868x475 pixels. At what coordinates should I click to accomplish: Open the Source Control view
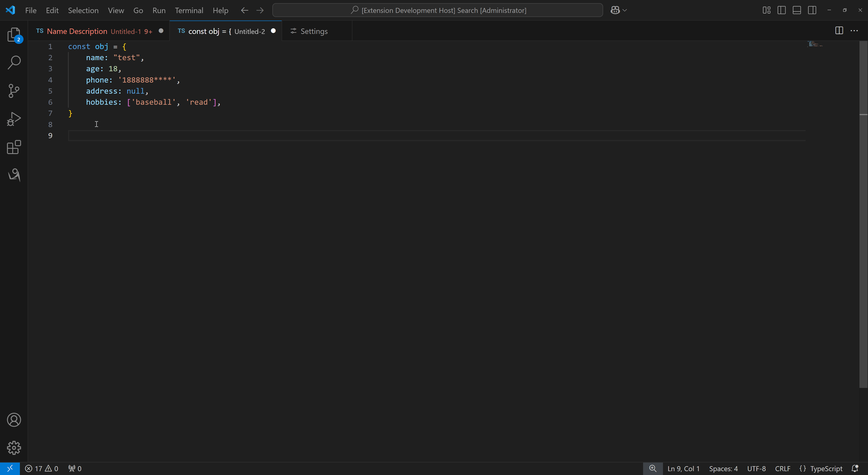tap(14, 91)
